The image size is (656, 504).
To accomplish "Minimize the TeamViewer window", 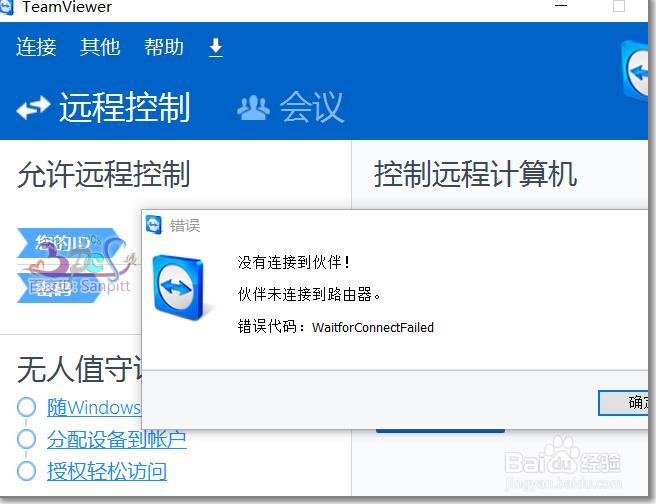I will coord(561,6).
